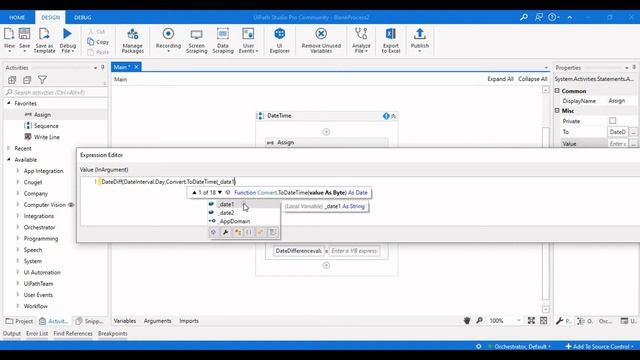Open the Imports panel tab
The height and width of the screenshot is (360, 640).
point(189,321)
